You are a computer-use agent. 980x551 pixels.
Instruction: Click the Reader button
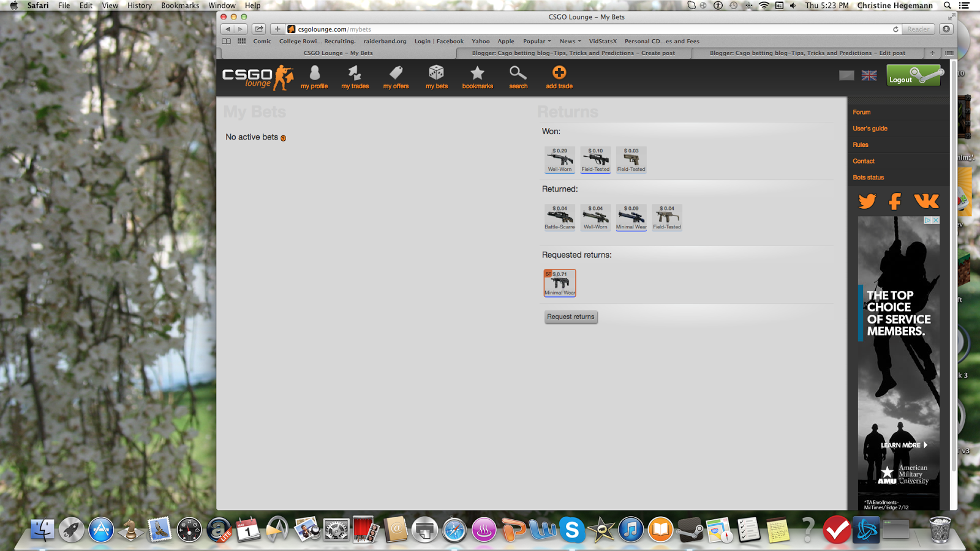point(918,29)
